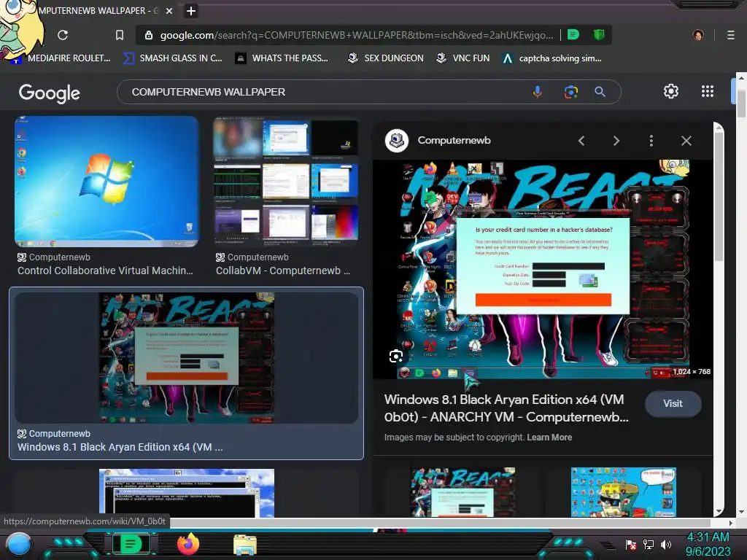Open the SEX DUNGEON bookmark
Screen dimensions: 747x560
pyautogui.click(x=385, y=58)
